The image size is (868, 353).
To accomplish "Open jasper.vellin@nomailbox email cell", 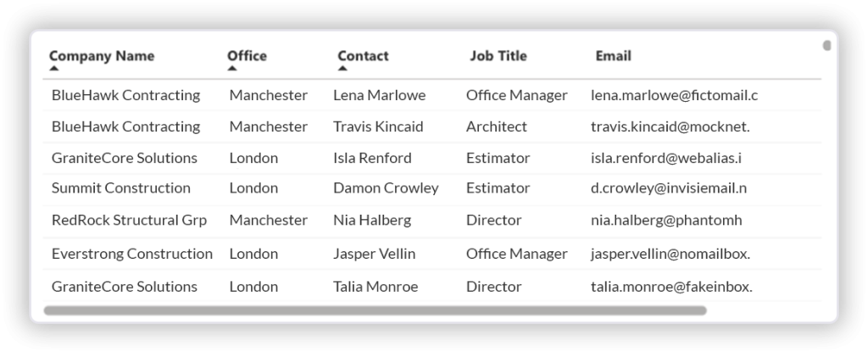I will (x=670, y=254).
